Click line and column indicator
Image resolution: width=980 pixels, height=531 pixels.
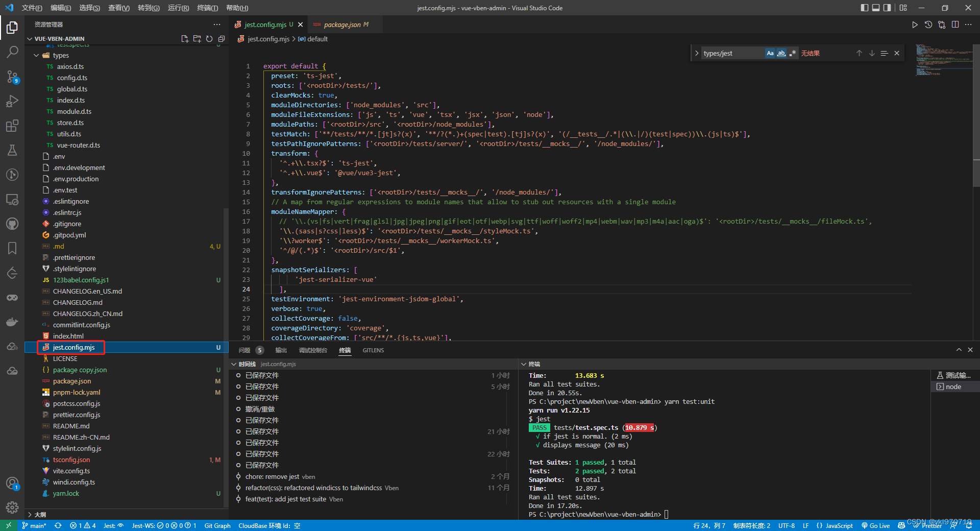(709, 525)
